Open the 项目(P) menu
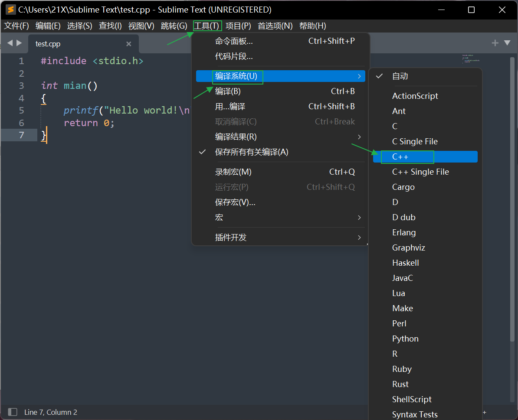Viewport: 518px width, 420px height. (238, 26)
